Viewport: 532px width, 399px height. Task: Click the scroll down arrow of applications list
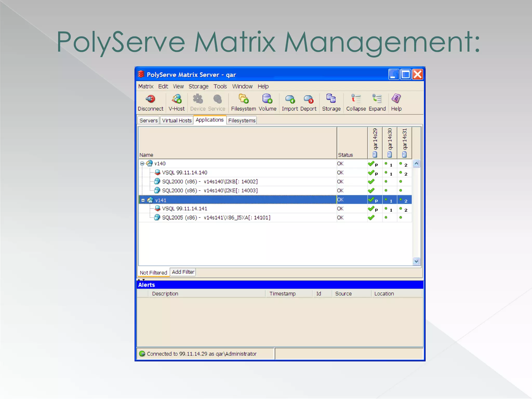click(416, 261)
